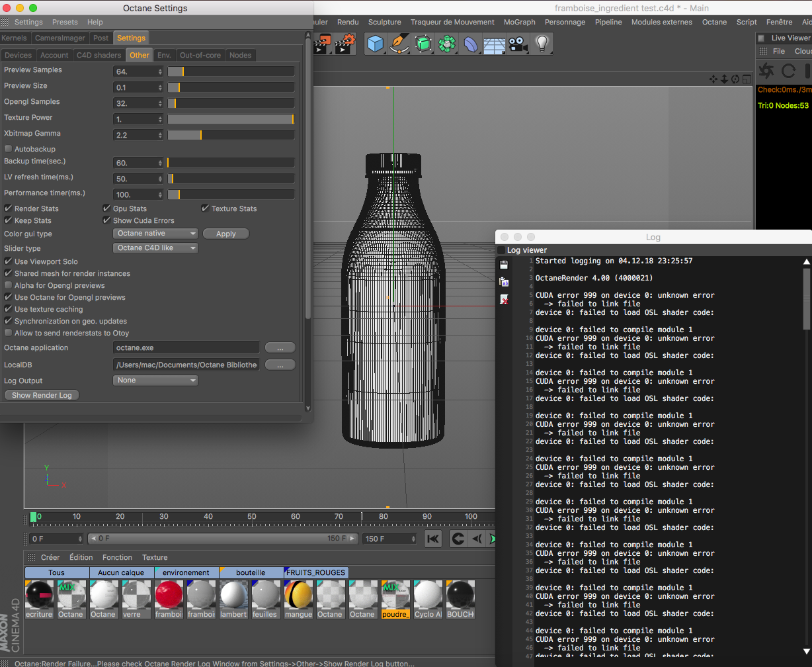Image resolution: width=812 pixels, height=667 pixels.
Task: Open the Presets menu in Octane Settings
Action: point(65,22)
